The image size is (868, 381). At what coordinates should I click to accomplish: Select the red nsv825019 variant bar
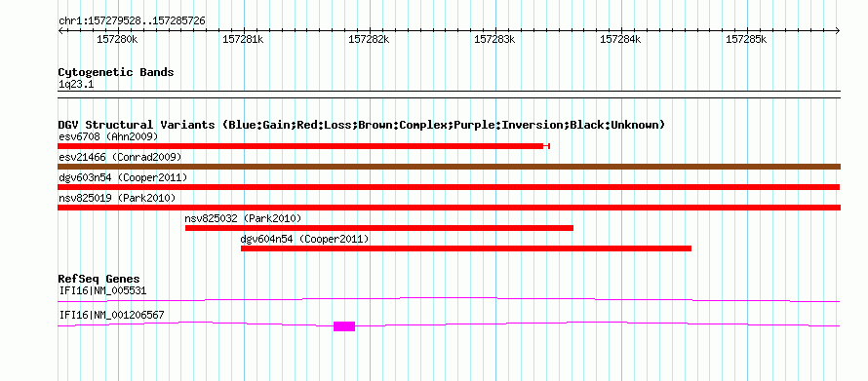(449, 208)
